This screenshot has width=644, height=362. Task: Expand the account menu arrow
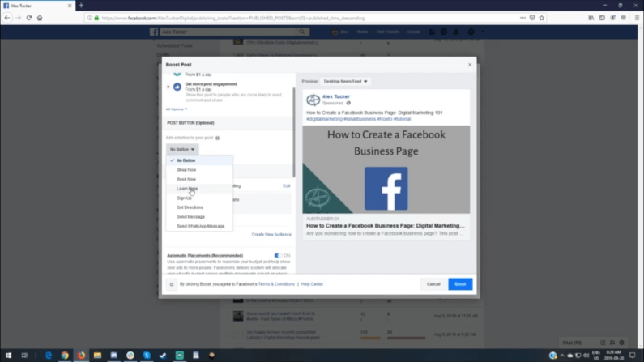tap(483, 32)
